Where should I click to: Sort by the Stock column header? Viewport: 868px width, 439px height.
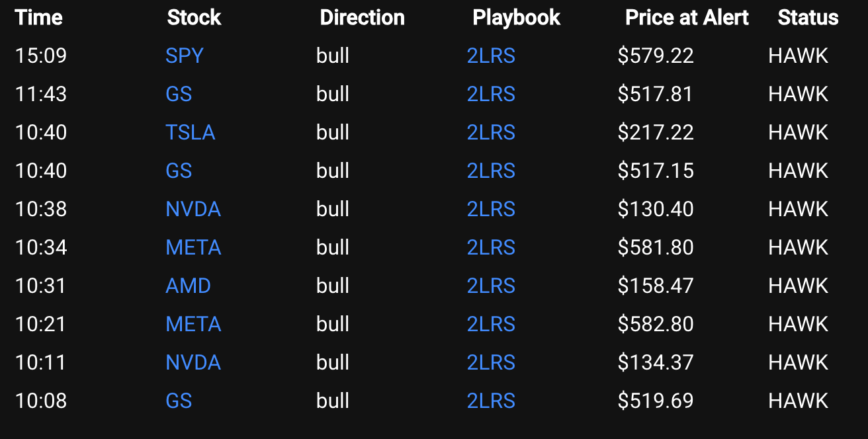[x=194, y=17]
